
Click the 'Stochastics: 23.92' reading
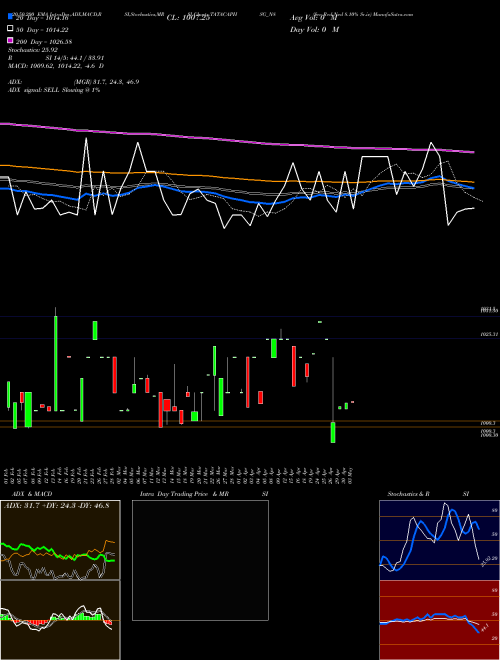pos(33,50)
